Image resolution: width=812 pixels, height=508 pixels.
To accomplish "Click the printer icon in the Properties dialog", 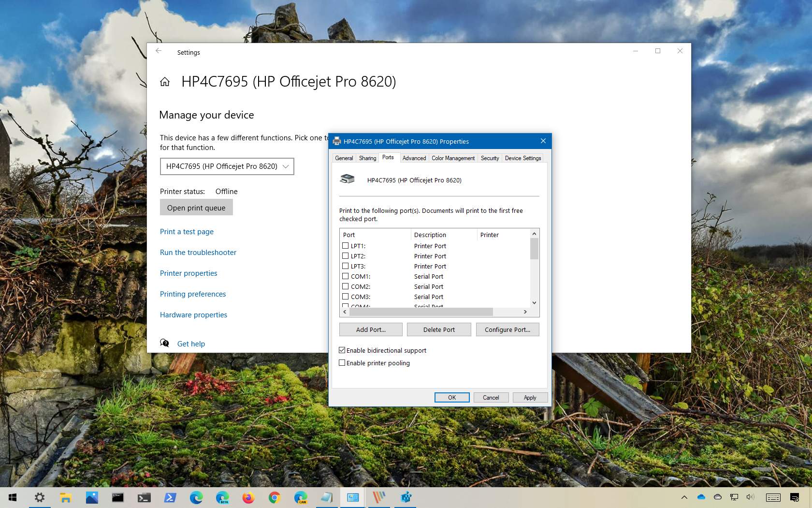I will point(348,179).
